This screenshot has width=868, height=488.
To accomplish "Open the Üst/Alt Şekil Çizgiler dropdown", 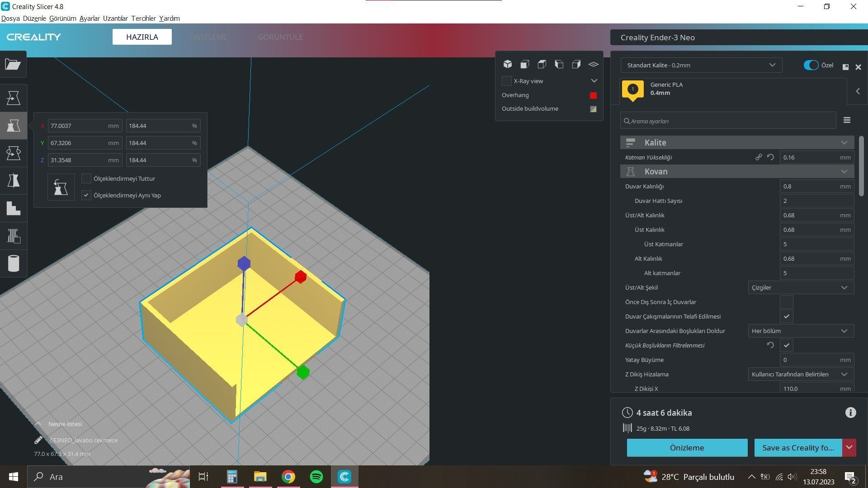I will click(800, 287).
